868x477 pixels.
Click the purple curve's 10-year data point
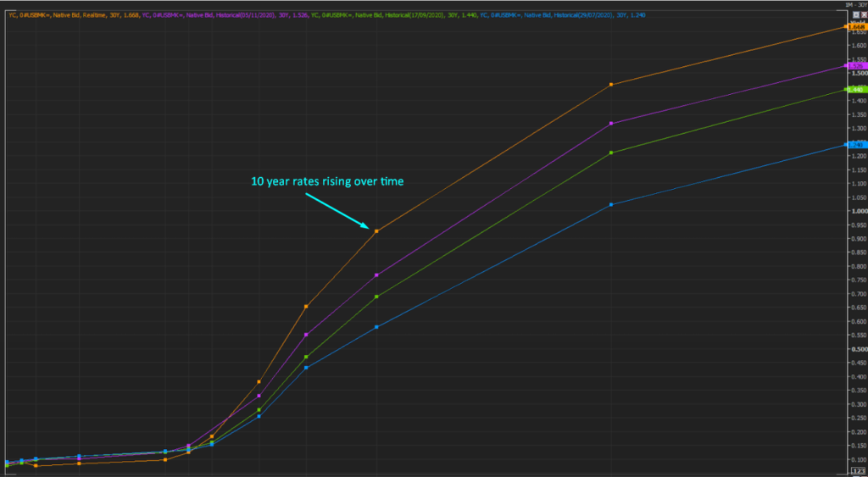click(376, 275)
